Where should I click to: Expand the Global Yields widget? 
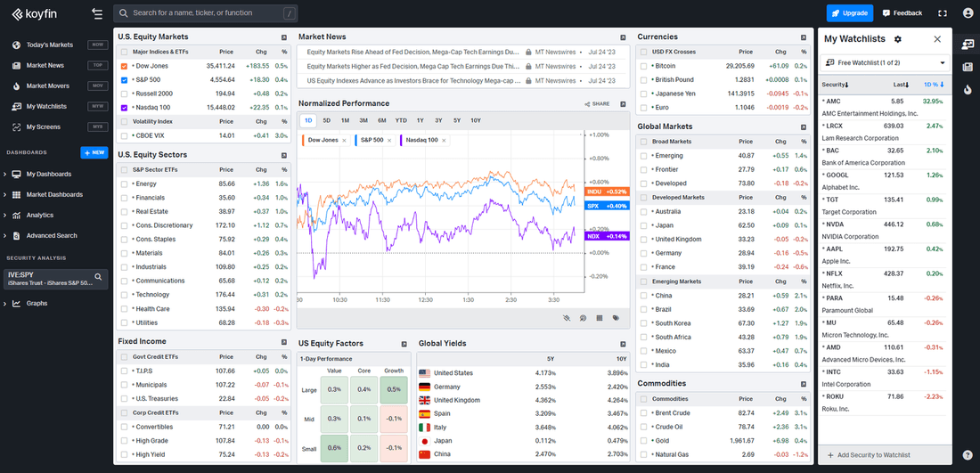coord(623,344)
